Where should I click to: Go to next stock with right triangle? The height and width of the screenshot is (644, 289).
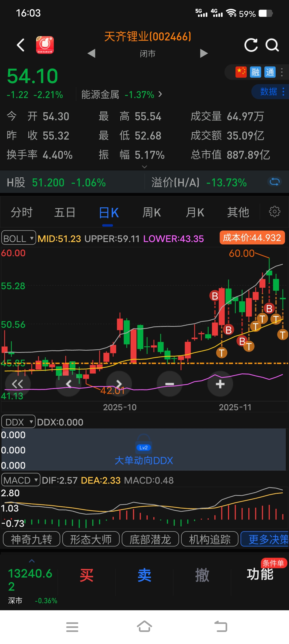click(204, 53)
